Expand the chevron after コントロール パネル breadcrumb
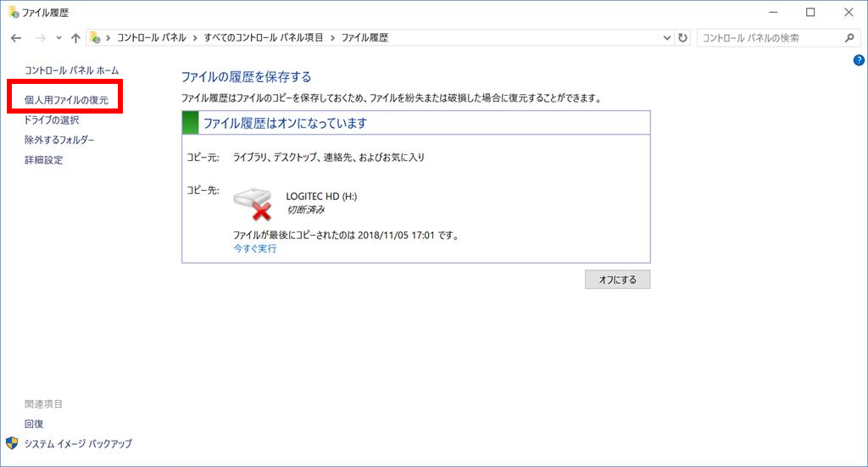The width and height of the screenshot is (868, 467). (x=195, y=38)
